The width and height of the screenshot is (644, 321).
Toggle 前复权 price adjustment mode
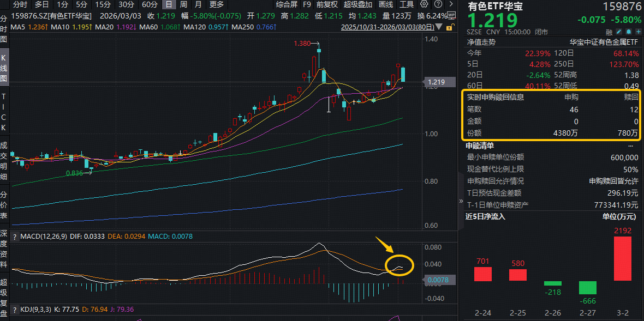pyautogui.click(x=327, y=4)
